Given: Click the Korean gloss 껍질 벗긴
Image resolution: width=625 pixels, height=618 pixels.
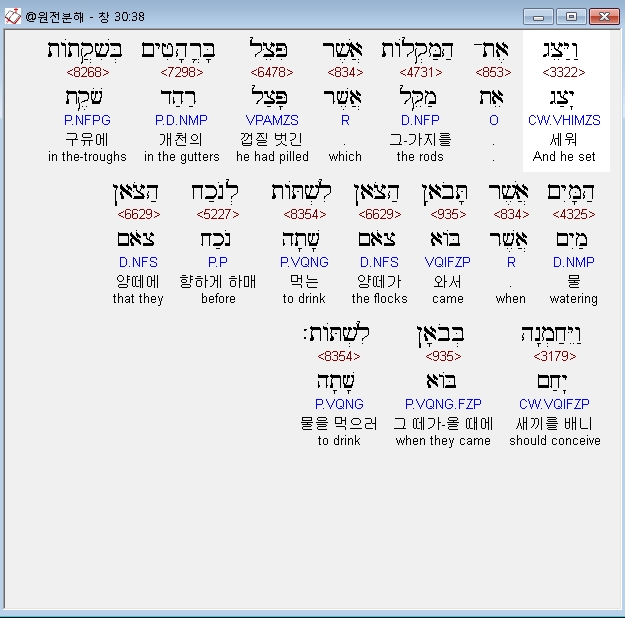Looking at the screenshot, I should pos(271,140).
